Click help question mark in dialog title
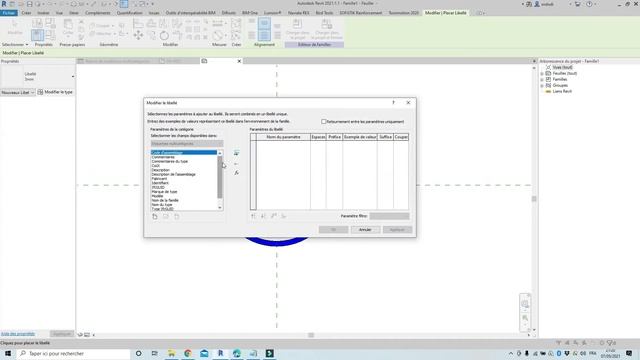The width and height of the screenshot is (640, 360). click(x=393, y=103)
